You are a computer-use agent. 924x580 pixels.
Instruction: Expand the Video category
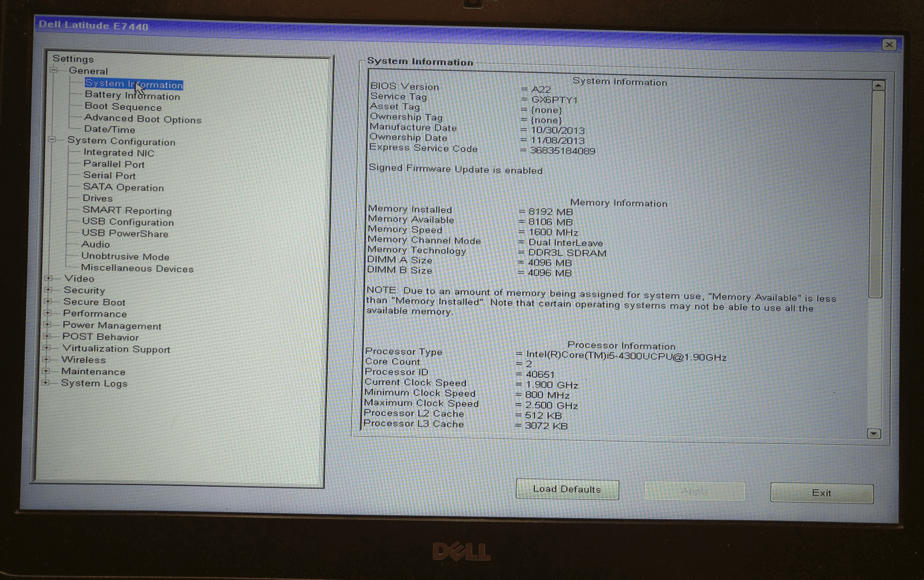[x=49, y=278]
